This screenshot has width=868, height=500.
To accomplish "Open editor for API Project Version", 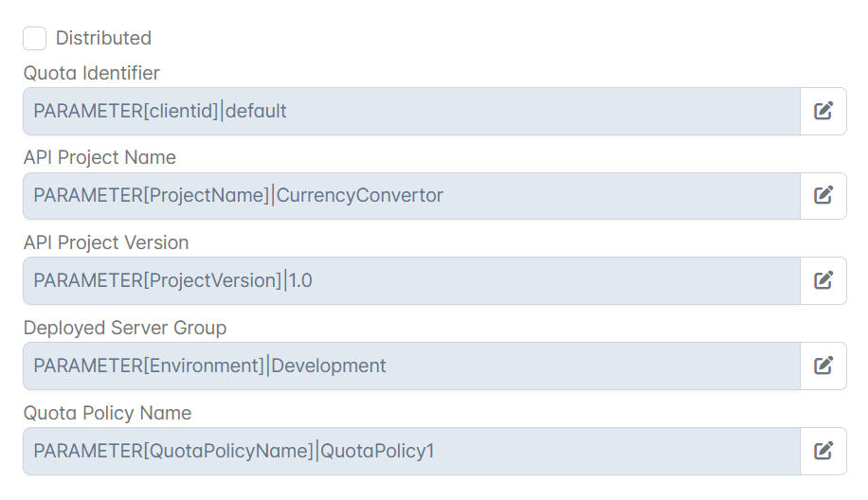I will [x=823, y=280].
